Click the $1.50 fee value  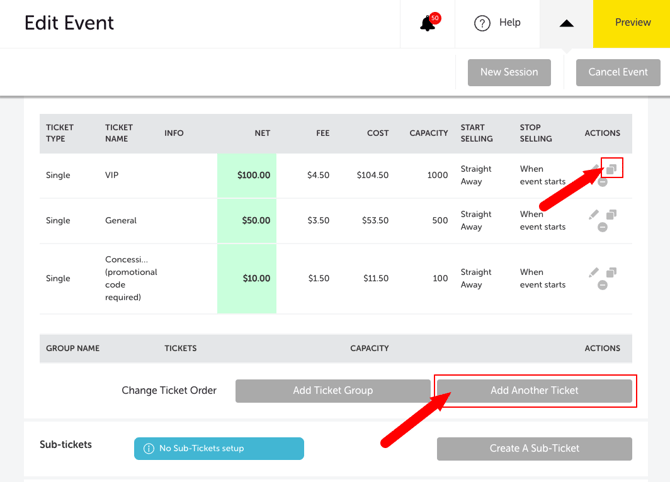point(319,279)
